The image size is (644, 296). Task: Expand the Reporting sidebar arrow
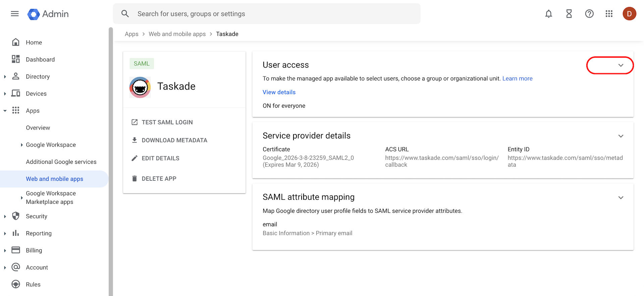5,234
